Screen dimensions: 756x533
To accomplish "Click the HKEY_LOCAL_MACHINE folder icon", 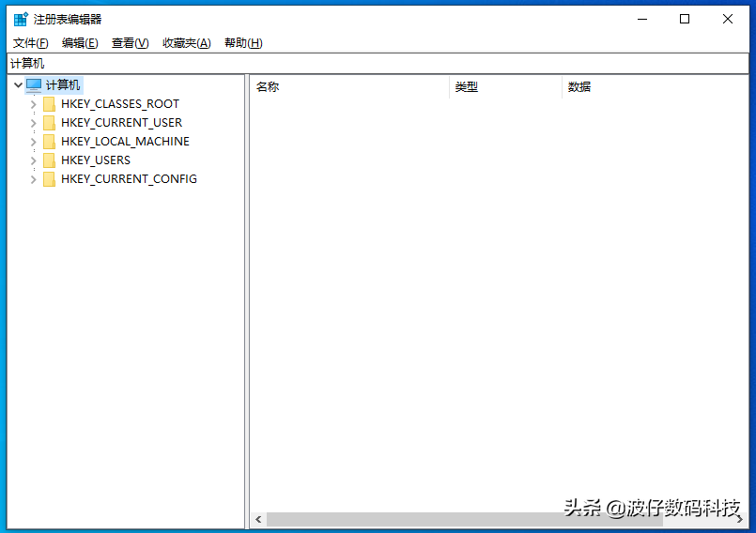I will pyautogui.click(x=49, y=142).
